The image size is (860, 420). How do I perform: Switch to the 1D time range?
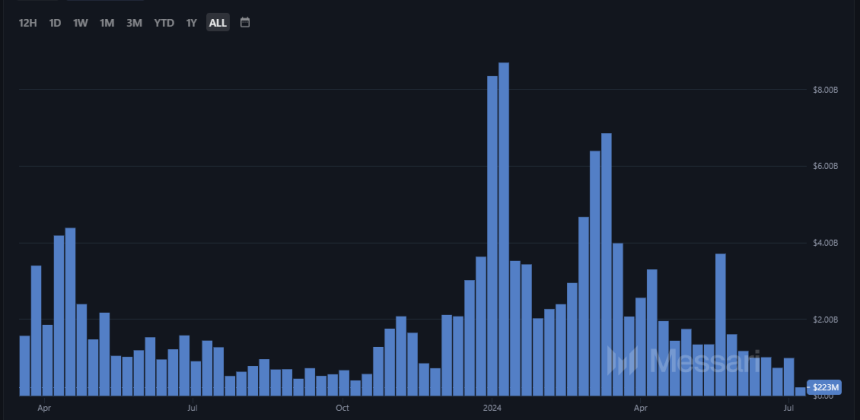pos(55,23)
